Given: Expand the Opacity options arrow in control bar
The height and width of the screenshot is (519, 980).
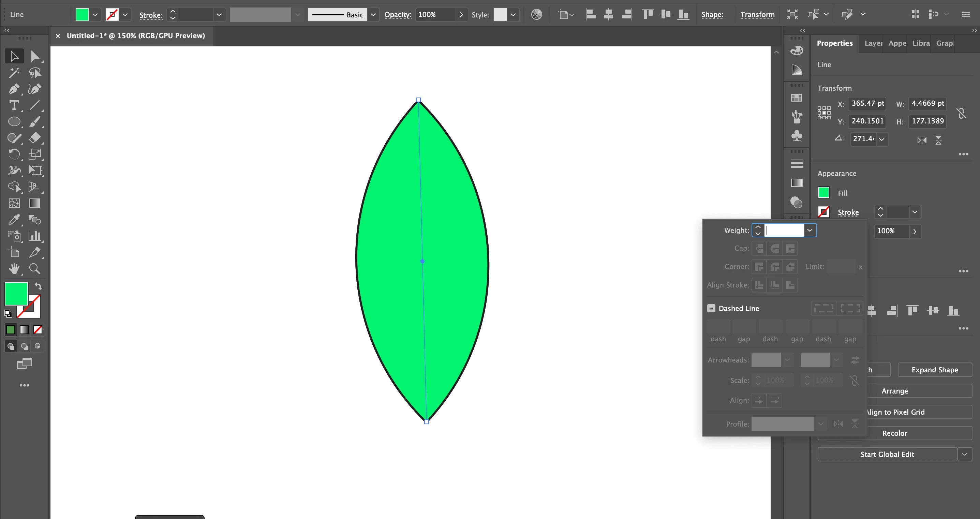Looking at the screenshot, I should pos(461,15).
